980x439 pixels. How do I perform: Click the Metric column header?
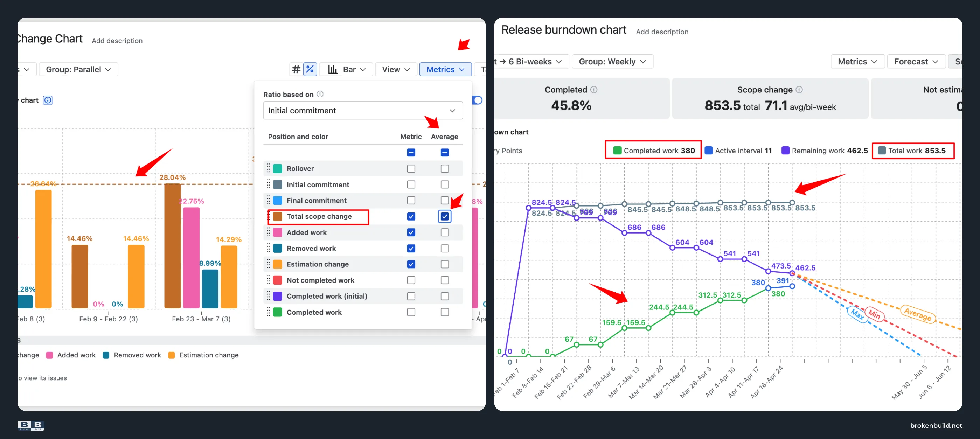(411, 136)
